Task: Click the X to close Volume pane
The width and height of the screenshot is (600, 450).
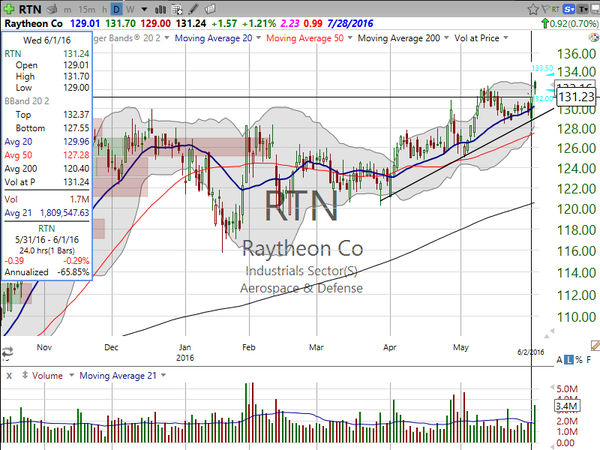Action: point(9,376)
